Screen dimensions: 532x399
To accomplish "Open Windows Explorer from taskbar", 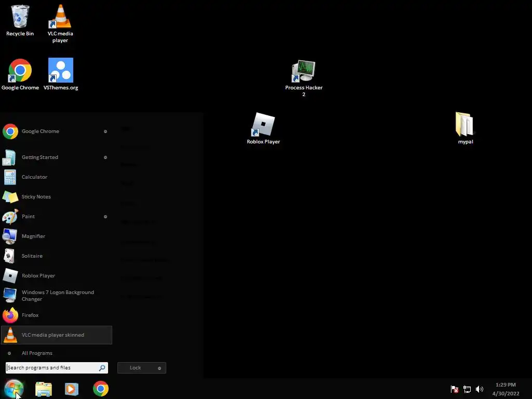I will click(44, 389).
